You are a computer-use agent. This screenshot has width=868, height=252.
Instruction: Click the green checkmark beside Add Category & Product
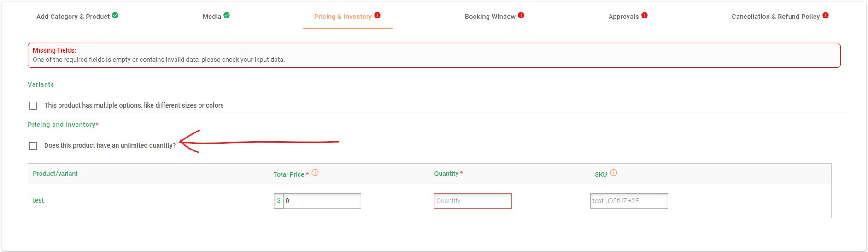tap(115, 15)
